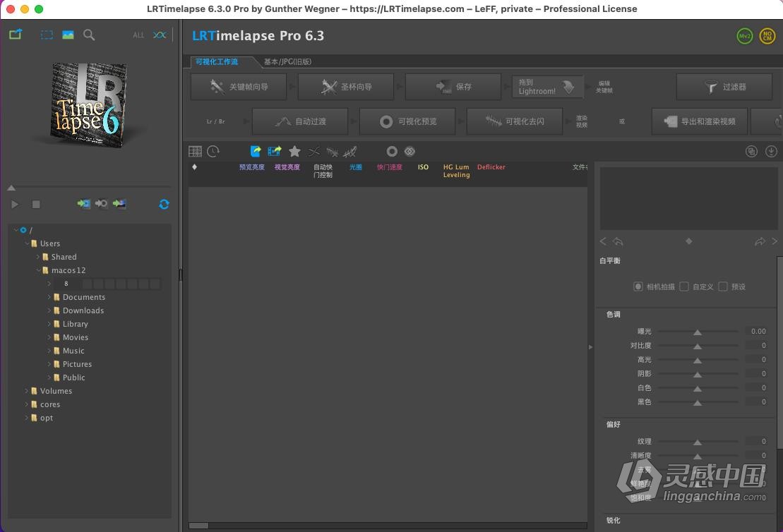Expand the Shared folder

[38, 257]
